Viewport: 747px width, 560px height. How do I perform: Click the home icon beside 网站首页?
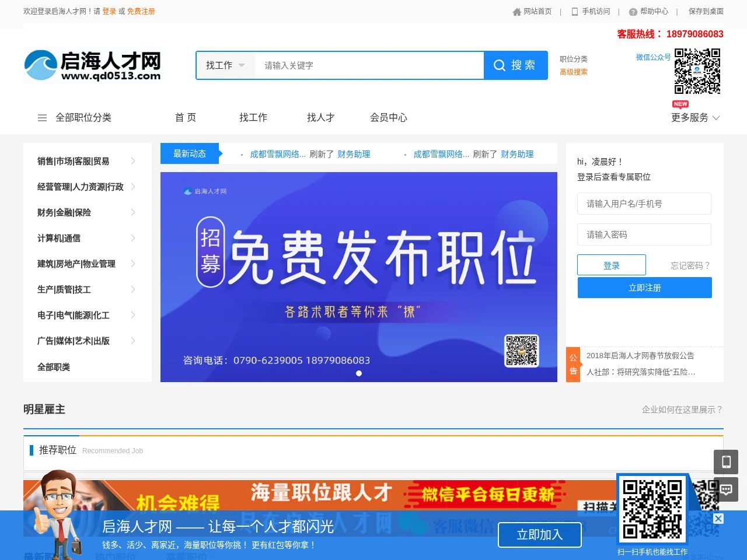coord(516,12)
